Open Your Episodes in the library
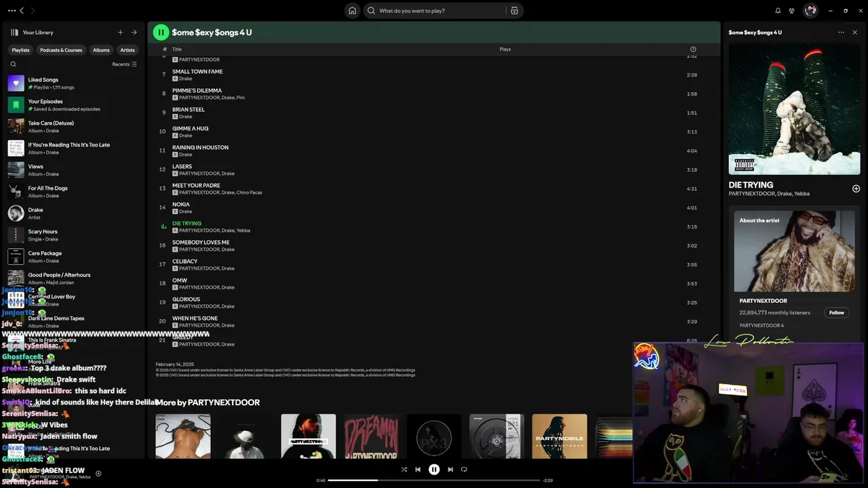The width and height of the screenshot is (868, 488). point(73,105)
